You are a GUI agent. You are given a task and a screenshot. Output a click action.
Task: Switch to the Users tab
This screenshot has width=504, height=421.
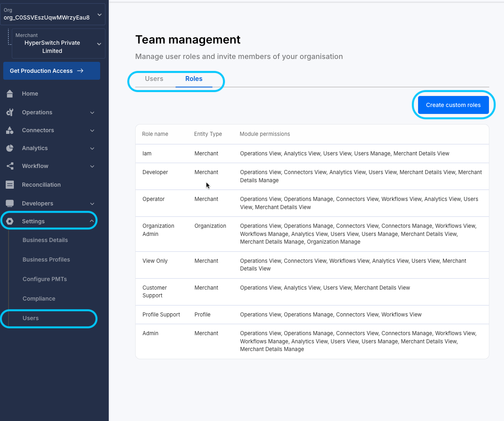(x=154, y=79)
